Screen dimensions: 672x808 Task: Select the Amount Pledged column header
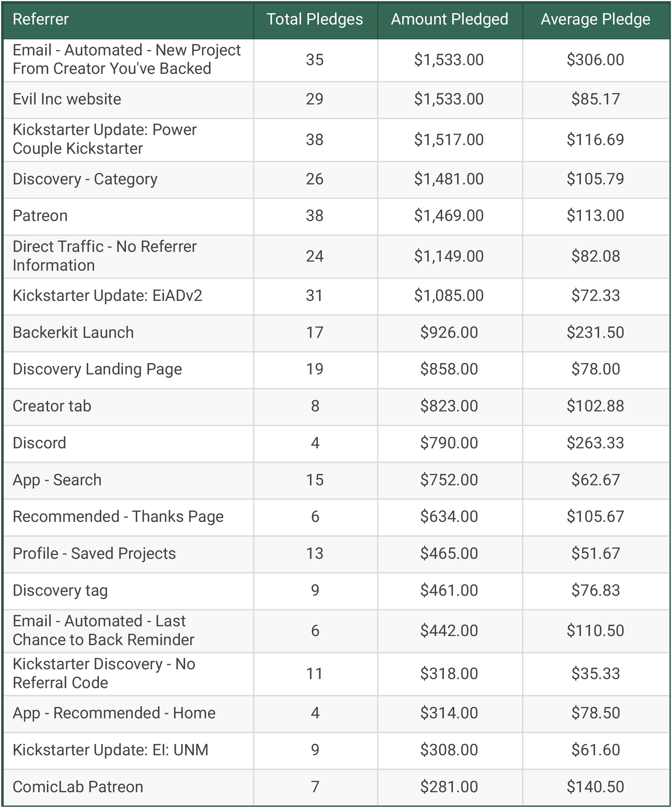[x=449, y=19]
